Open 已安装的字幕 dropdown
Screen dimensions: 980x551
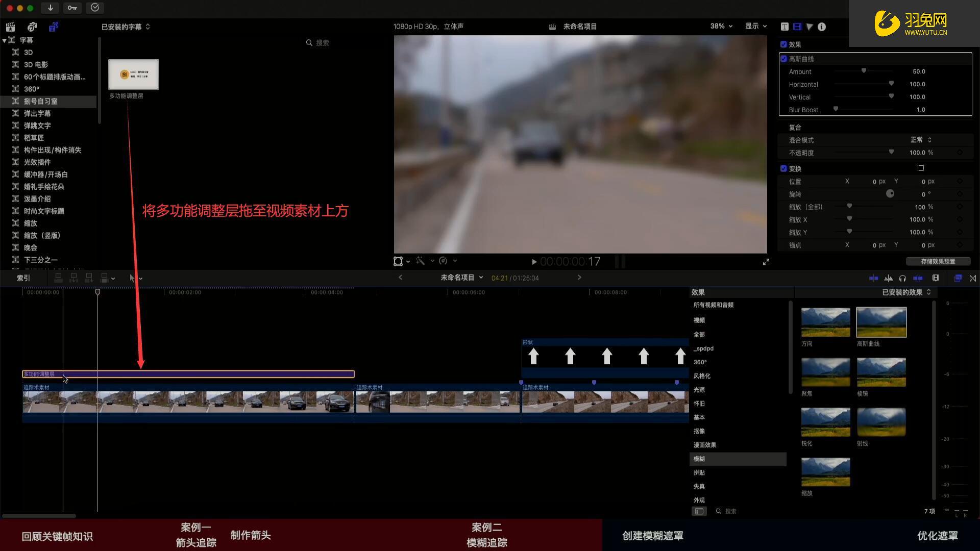(x=126, y=27)
